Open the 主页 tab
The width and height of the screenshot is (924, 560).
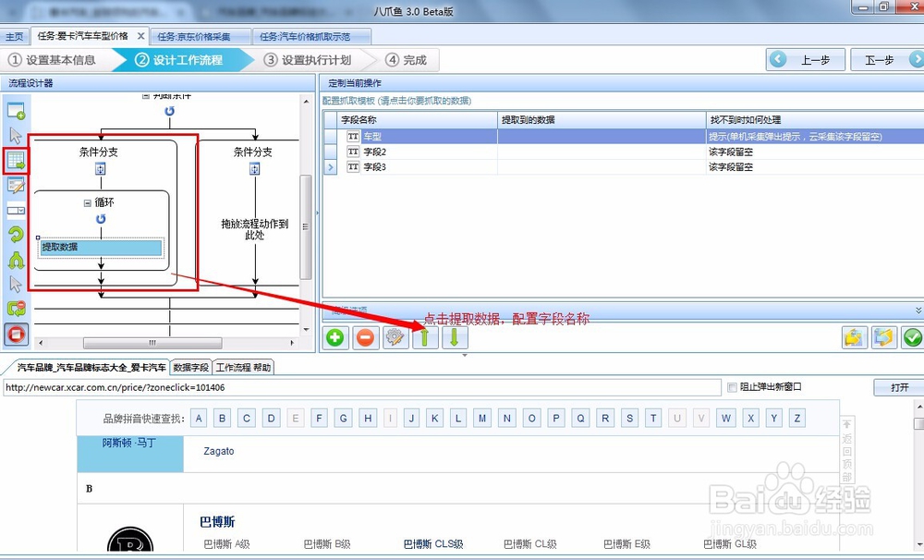15,37
